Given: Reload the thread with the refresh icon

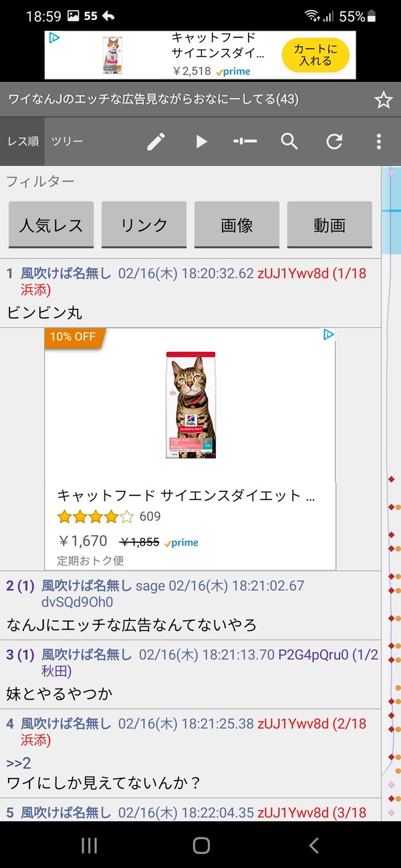Looking at the screenshot, I should click(334, 142).
